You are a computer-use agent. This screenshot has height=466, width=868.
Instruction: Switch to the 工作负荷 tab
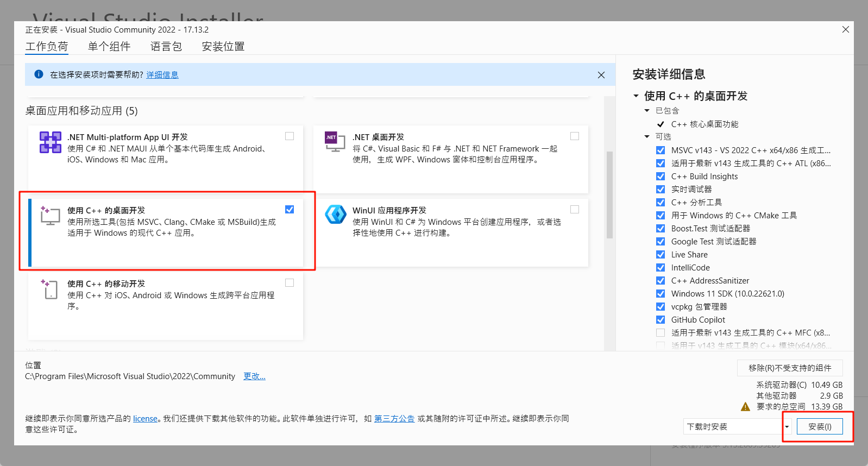tap(47, 47)
